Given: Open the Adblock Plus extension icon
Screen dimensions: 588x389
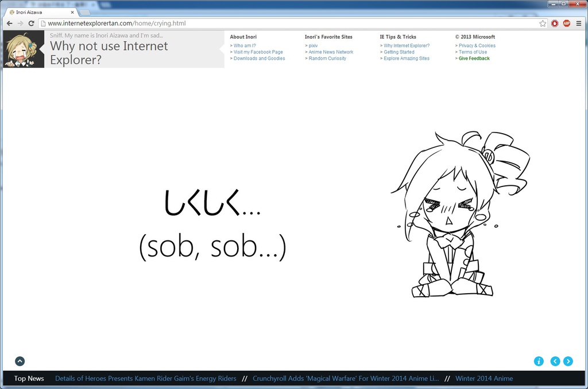Looking at the screenshot, I should point(567,23).
